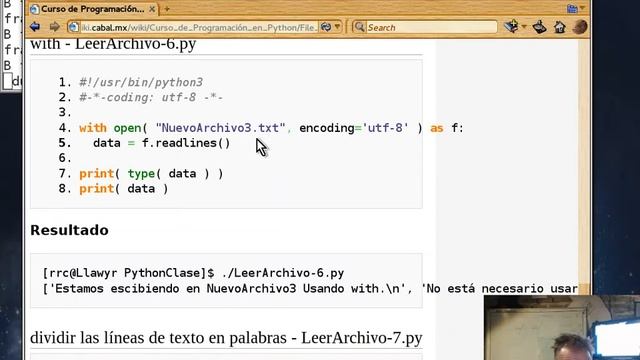This screenshot has height=360, width=640.
Task: Click the print( data ) line
Action: [124, 189]
